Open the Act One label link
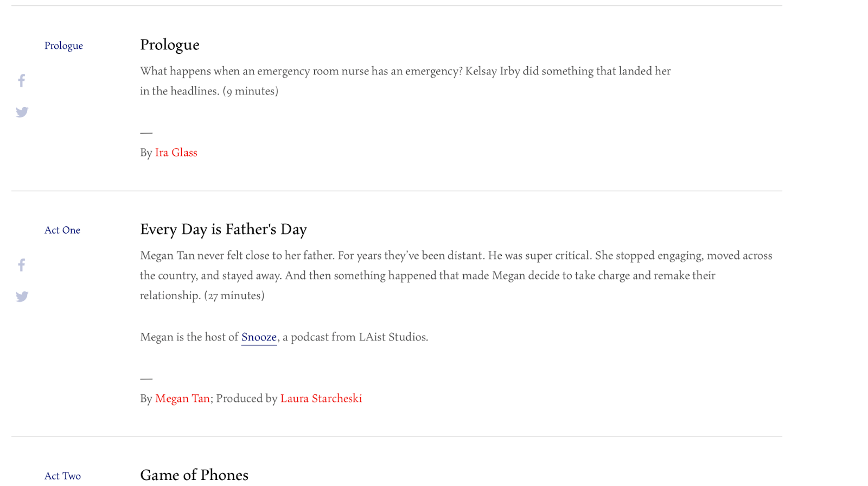868x486 pixels. click(x=62, y=230)
